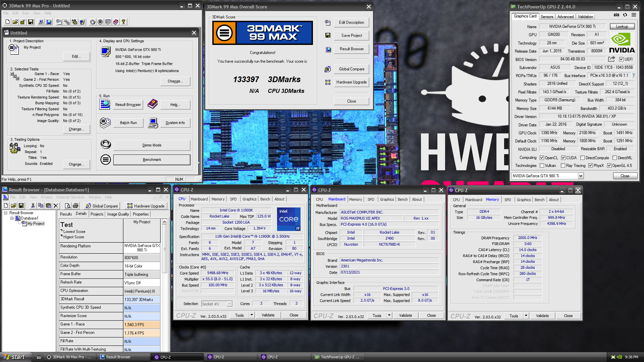Toggle Ray Tracing checkbox in GPU-Z
644x362 pixels.
pos(563,166)
